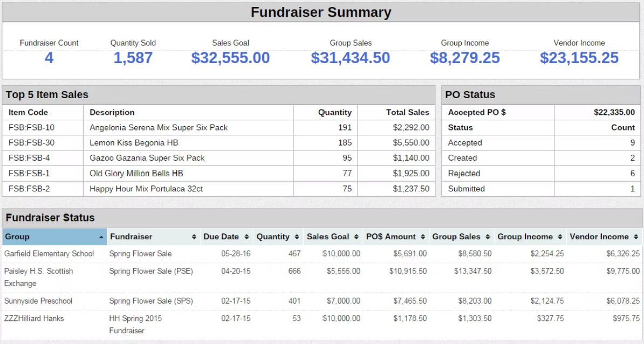
Task: Click sort icon beside Quantity column header
Action: tap(297, 237)
